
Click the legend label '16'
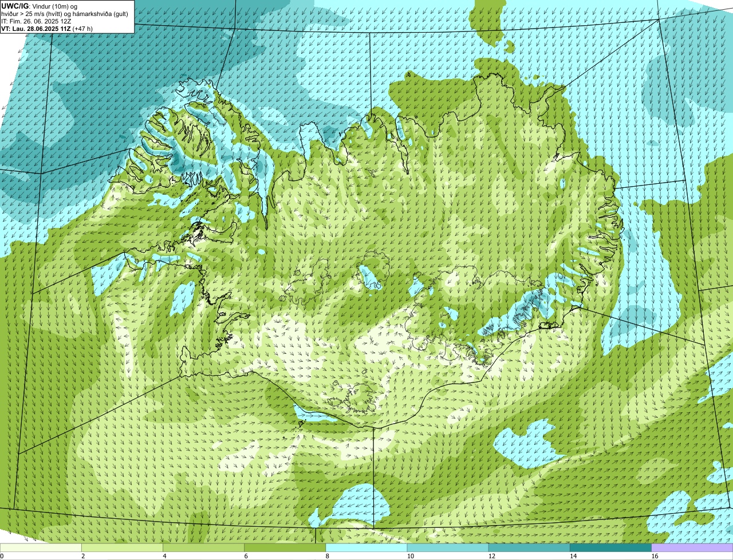655,556
